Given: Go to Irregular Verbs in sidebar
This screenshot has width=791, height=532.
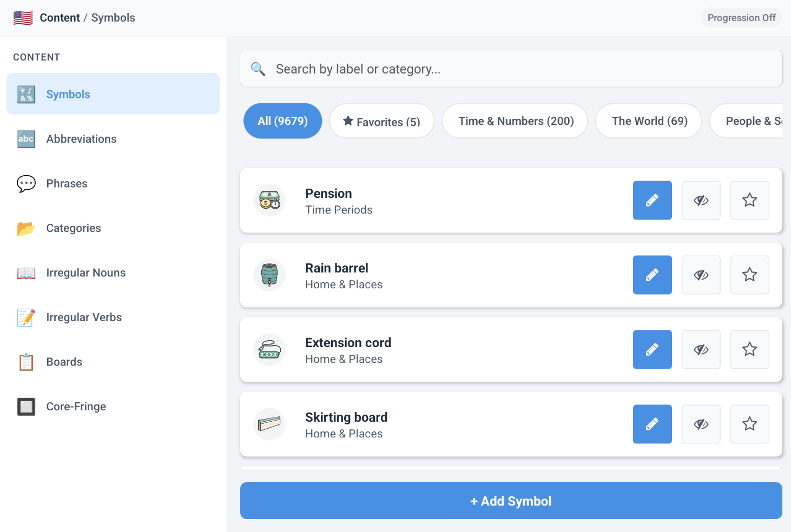Looking at the screenshot, I should point(84,317).
